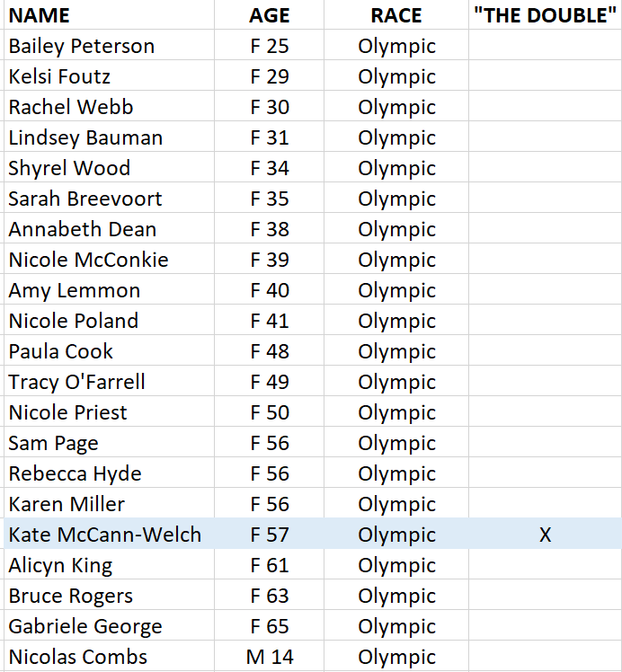Click the F 34 age cell
This screenshot has height=672, width=622.
click(x=270, y=167)
